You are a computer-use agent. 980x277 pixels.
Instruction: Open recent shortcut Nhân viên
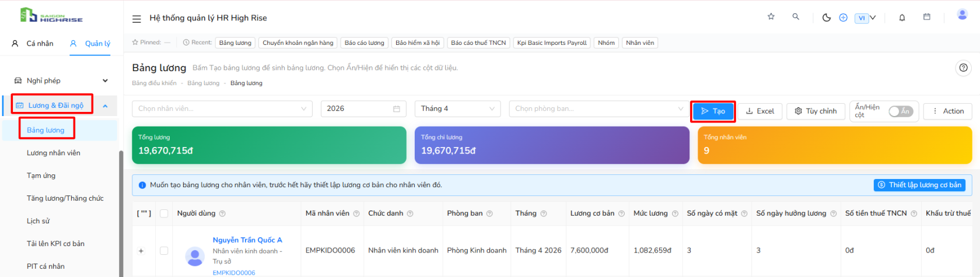click(640, 43)
